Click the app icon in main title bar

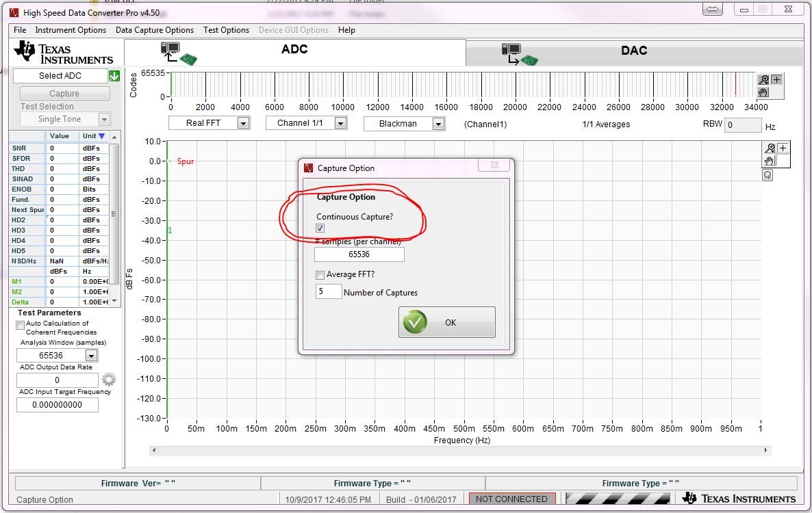[14, 12]
